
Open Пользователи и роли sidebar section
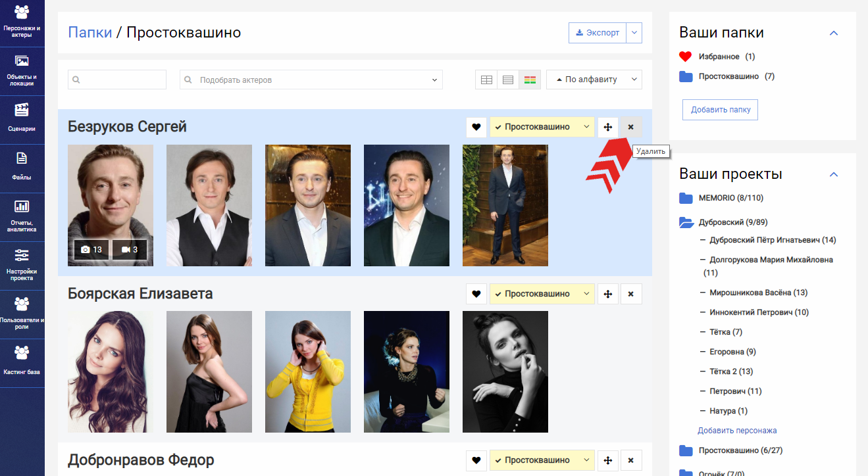point(22,314)
